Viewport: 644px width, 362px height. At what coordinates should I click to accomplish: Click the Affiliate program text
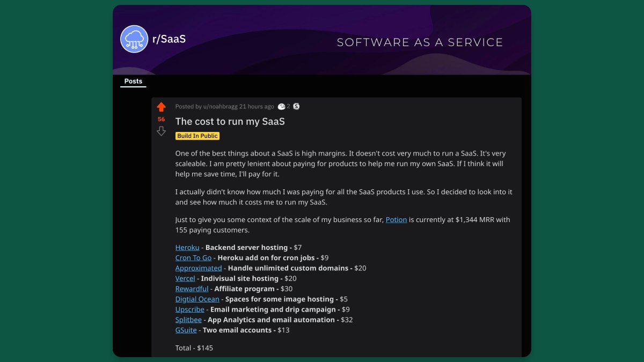pos(245,289)
